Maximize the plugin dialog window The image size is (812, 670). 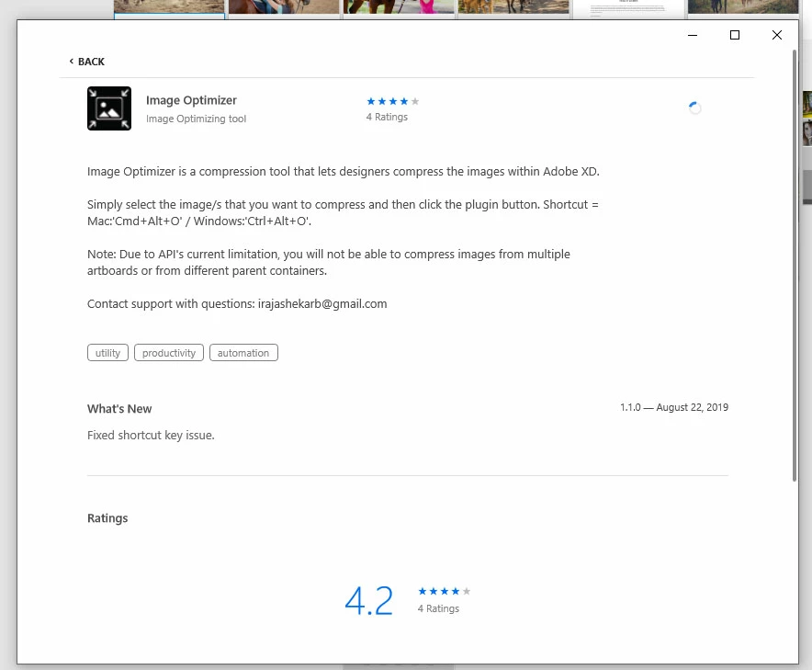point(734,35)
